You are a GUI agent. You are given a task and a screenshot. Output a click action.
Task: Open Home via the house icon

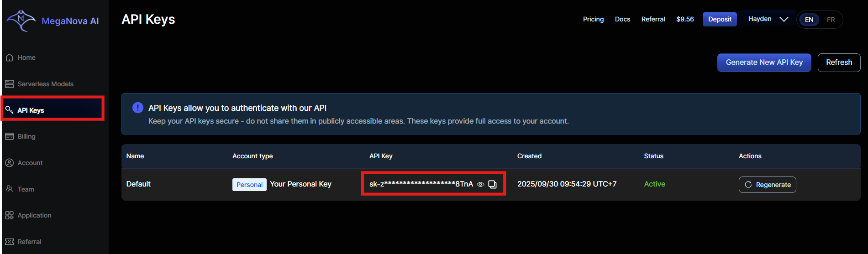coord(9,57)
